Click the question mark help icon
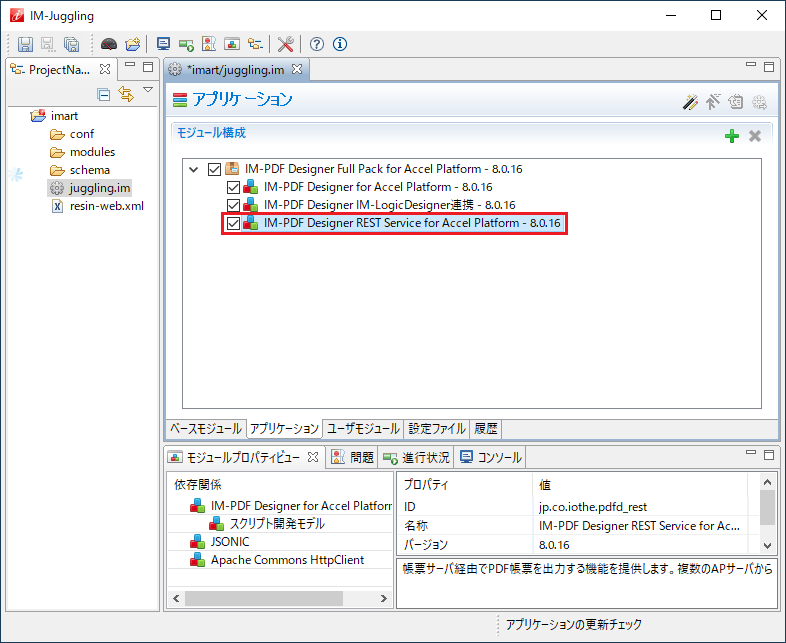Image resolution: width=786 pixels, height=643 pixels. click(317, 44)
